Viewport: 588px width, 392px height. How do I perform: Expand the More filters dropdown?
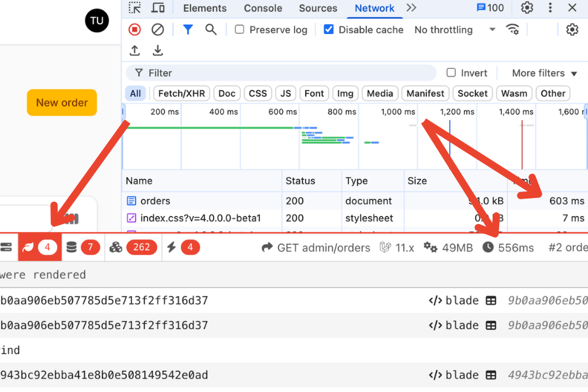(544, 73)
